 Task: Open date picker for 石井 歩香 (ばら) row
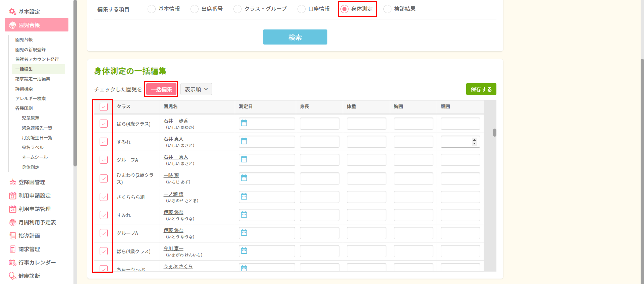(x=244, y=123)
